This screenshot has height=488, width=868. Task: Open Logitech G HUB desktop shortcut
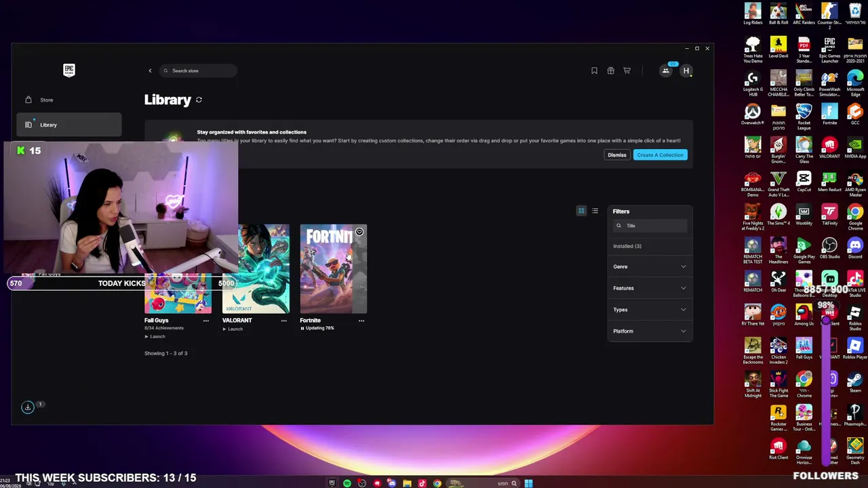pyautogui.click(x=753, y=83)
